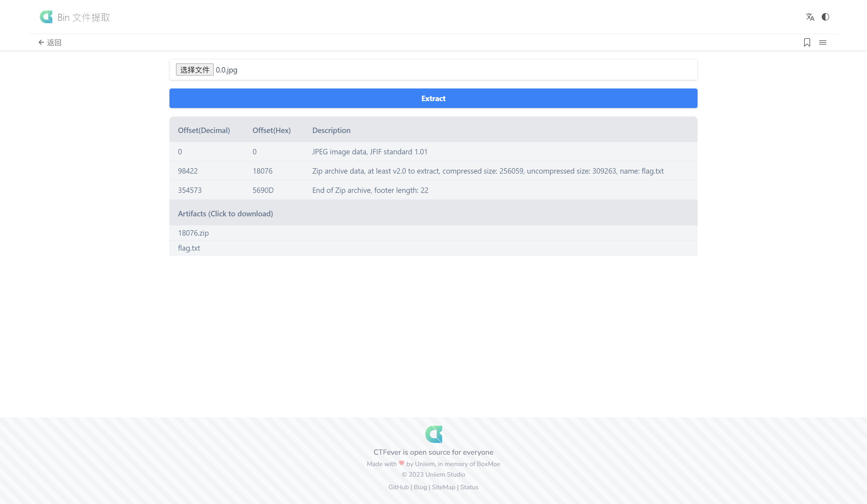The image size is (867, 504).
Task: Open the SiteMap footer link
Action: point(443,487)
